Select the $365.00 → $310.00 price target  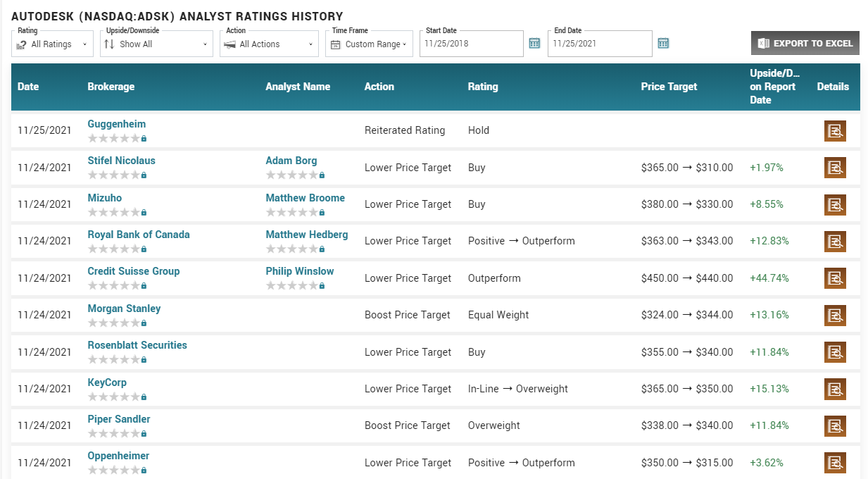[x=687, y=168]
